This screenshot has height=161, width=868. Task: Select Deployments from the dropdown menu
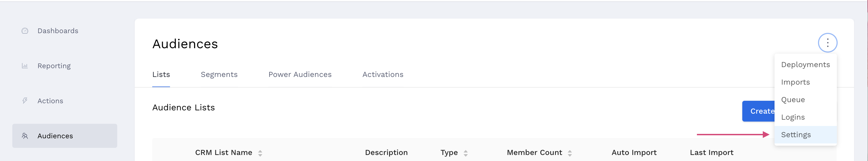pyautogui.click(x=805, y=64)
